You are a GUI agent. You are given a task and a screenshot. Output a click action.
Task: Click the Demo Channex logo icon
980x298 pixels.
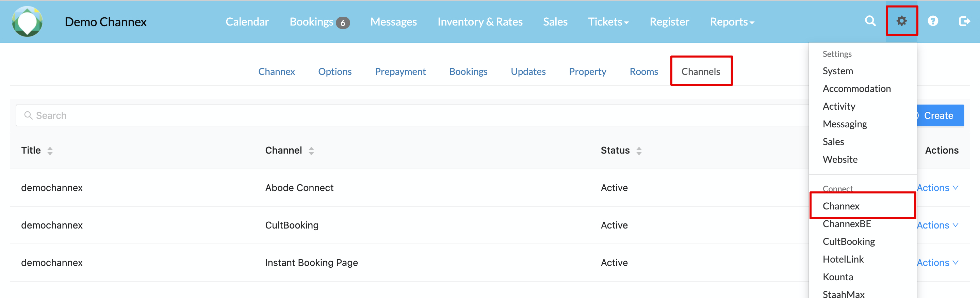click(27, 22)
